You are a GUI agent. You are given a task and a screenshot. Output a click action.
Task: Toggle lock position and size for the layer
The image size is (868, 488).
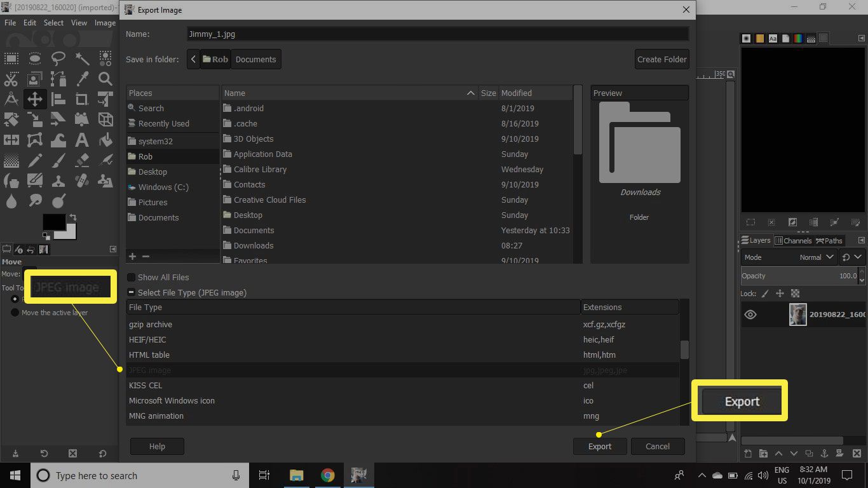pos(780,294)
